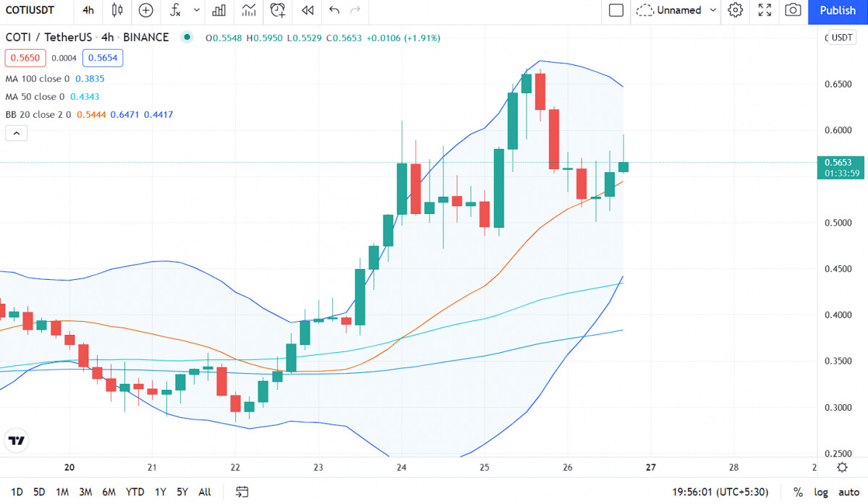Click the COTI / TetherUS chart title
Viewport: 868px width, 504px height.
point(88,38)
